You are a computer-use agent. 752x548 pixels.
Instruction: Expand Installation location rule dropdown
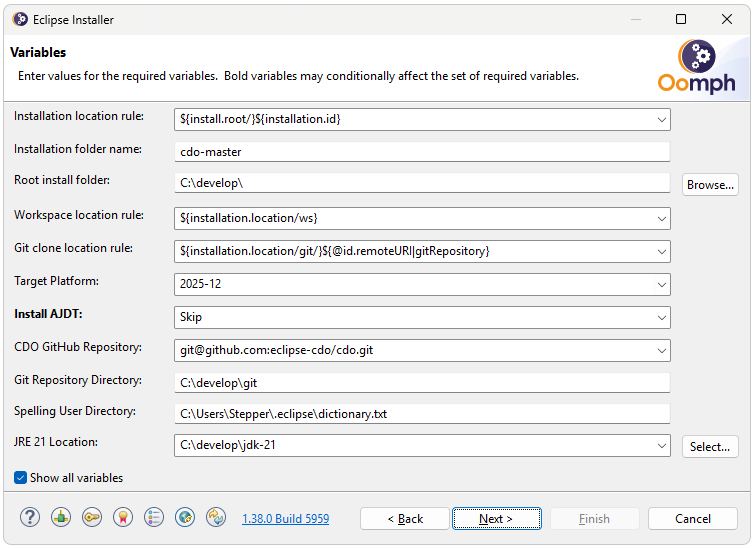(661, 120)
